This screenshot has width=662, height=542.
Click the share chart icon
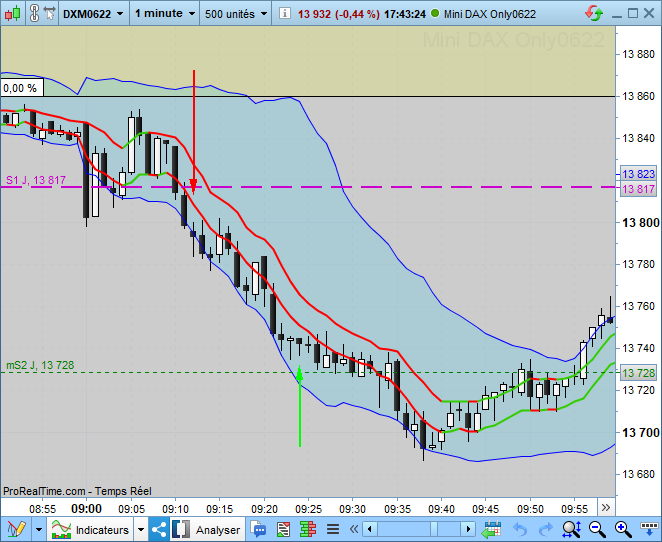coord(160,528)
